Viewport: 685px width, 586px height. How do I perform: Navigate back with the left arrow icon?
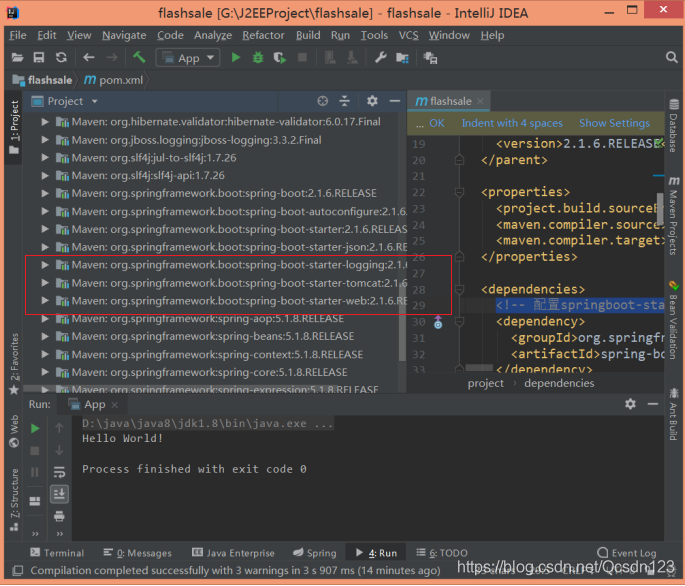click(x=89, y=58)
